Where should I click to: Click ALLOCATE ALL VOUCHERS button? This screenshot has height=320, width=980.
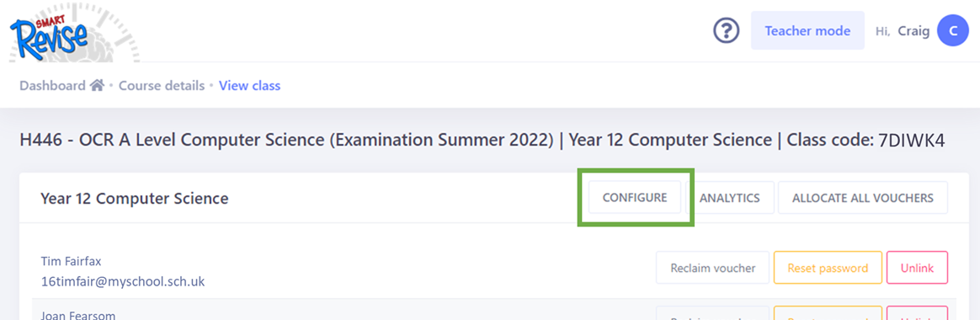[x=862, y=198]
